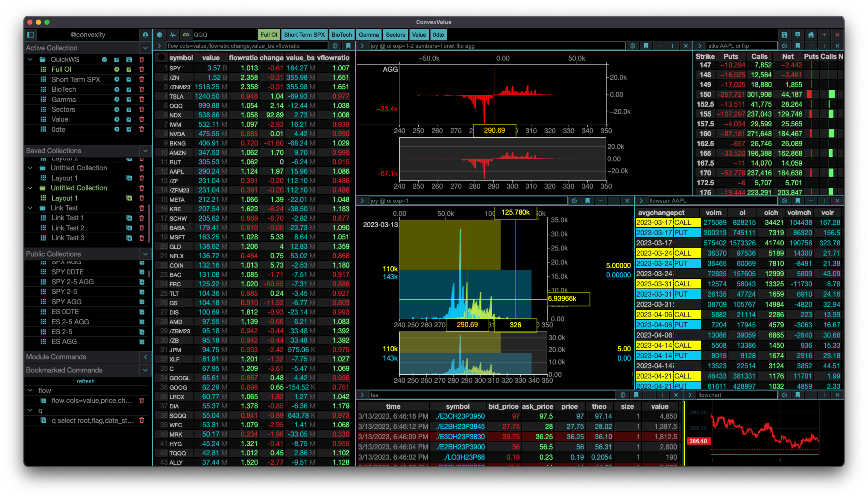Switch to the Gamma workspace tab
The width and height of the screenshot is (868, 498).
click(x=368, y=35)
